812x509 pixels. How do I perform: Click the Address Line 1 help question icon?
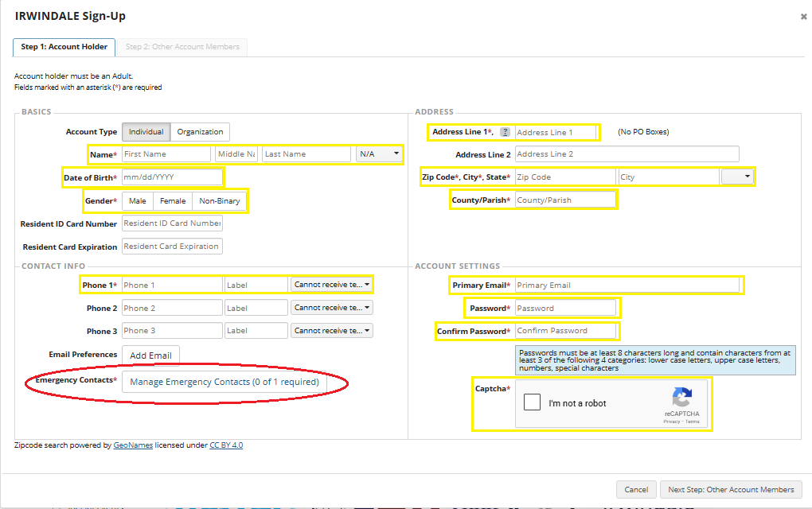coord(505,132)
